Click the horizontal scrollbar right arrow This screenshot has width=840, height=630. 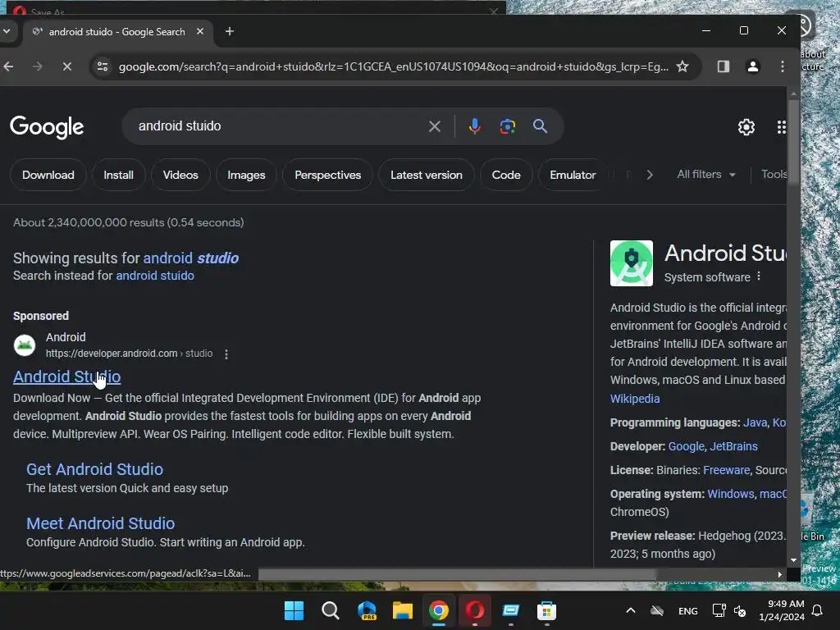779,574
